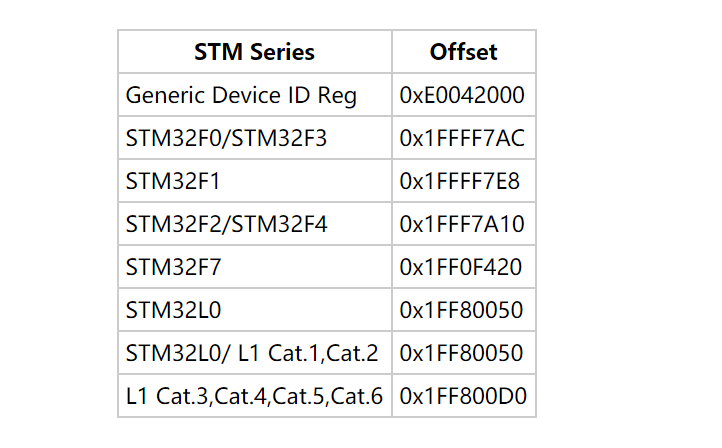Click the Offset column header
Viewport: 722px width, 448px height.
pyautogui.click(x=464, y=52)
